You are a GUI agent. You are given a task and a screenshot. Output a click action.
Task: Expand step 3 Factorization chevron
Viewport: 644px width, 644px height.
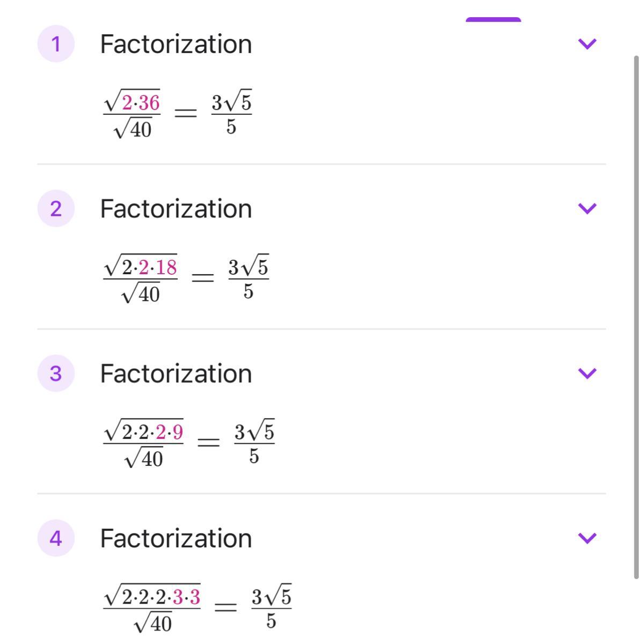click(x=587, y=373)
